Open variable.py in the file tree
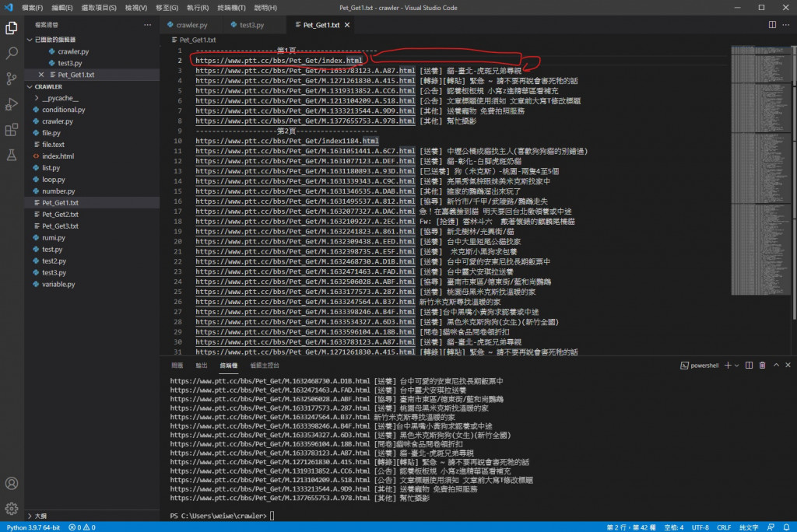This screenshot has width=797, height=532. [x=58, y=285]
